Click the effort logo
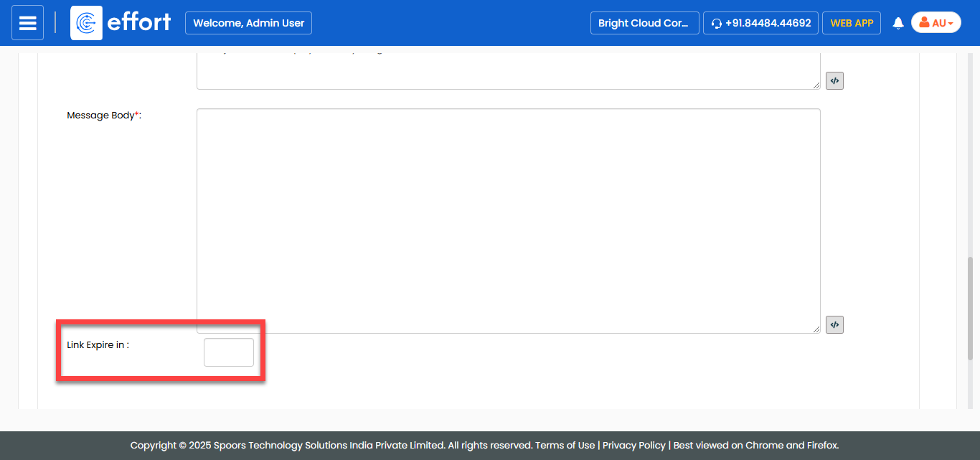 (x=121, y=23)
